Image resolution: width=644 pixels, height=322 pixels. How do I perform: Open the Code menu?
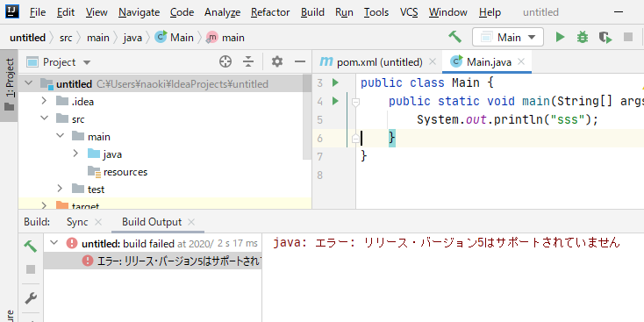182,12
